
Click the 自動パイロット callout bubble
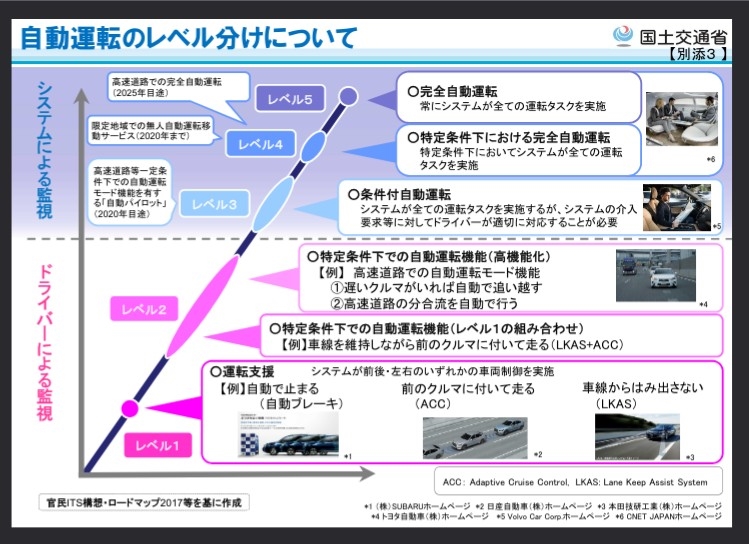(130, 192)
